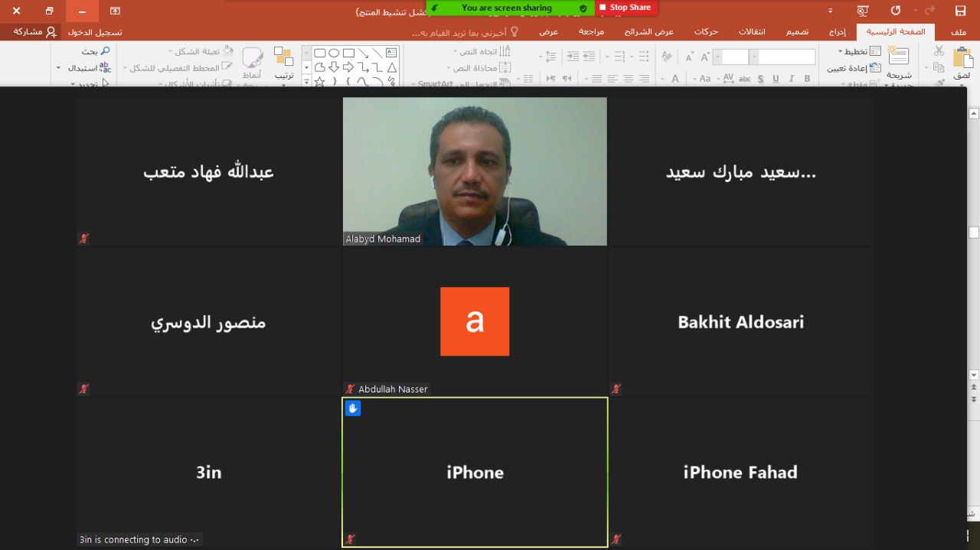Choose the right arrow shape in gallery
Screen dimensions: 980x550
click(x=348, y=67)
